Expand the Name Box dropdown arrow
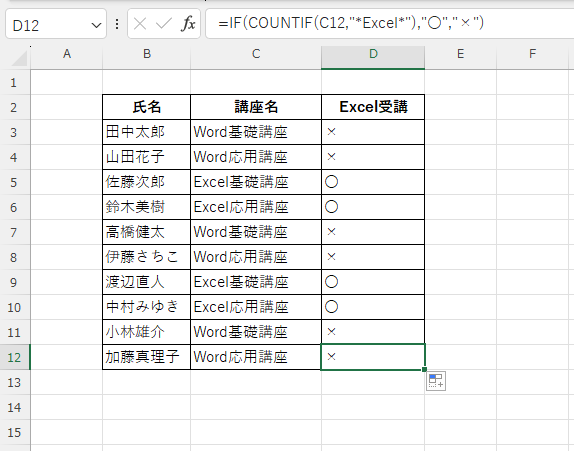This screenshot has height=451, width=574. 96,25
